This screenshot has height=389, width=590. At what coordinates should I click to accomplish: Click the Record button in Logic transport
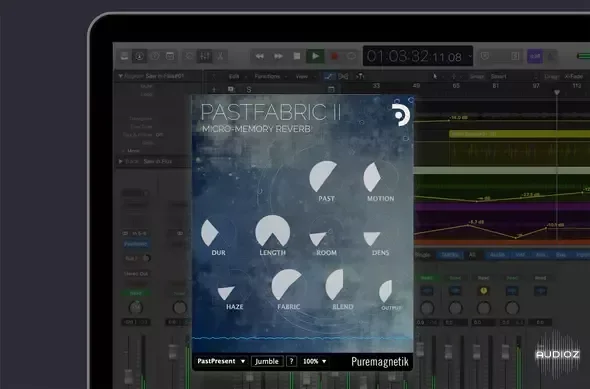click(x=334, y=56)
